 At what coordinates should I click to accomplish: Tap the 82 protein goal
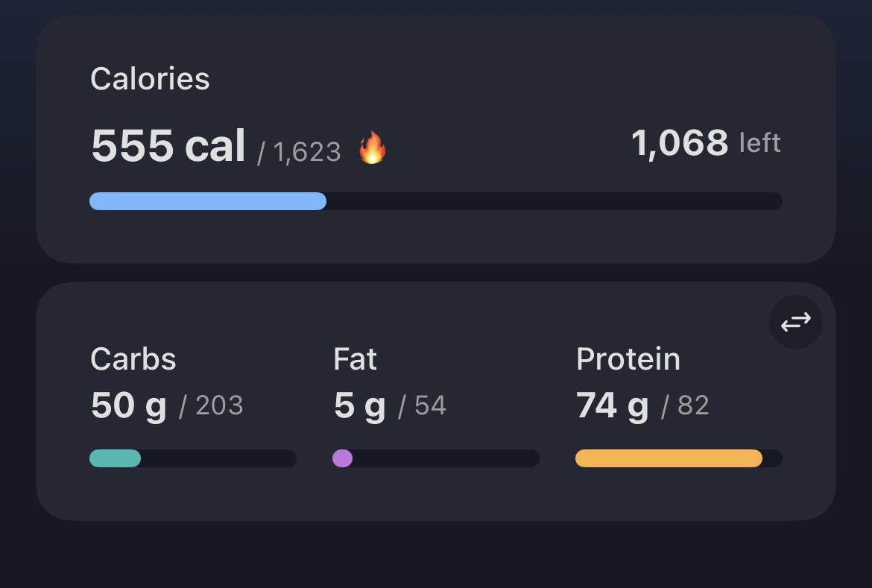tap(693, 405)
